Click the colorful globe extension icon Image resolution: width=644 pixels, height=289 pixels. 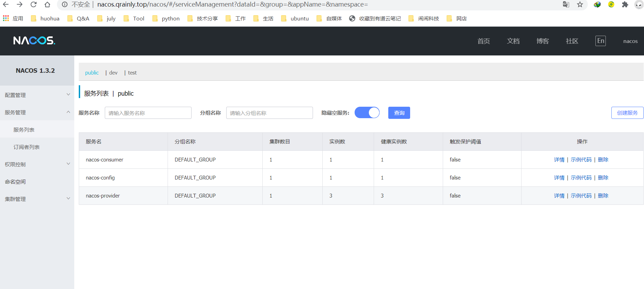point(597,5)
